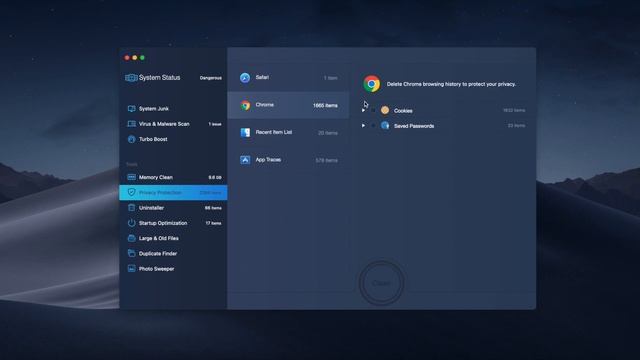Viewport: 640px width, 360px height.
Task: Click the Photo Sweeper picture icon
Action: (131, 269)
